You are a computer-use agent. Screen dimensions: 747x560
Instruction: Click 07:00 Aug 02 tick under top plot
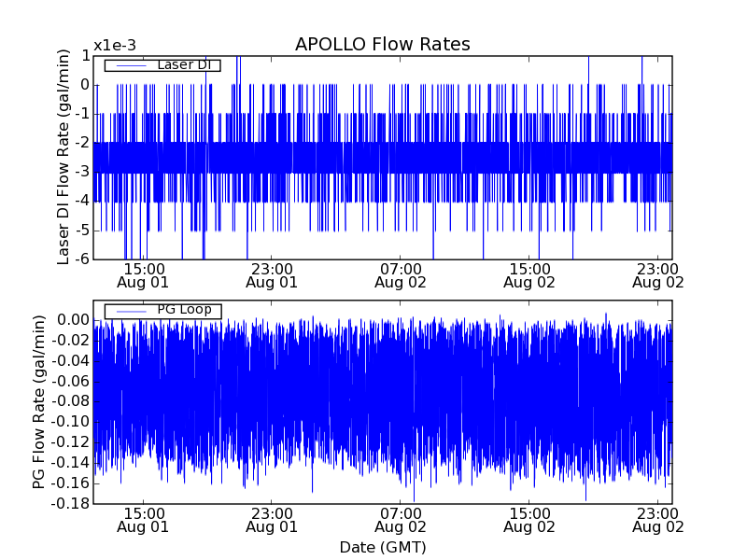[x=402, y=274]
